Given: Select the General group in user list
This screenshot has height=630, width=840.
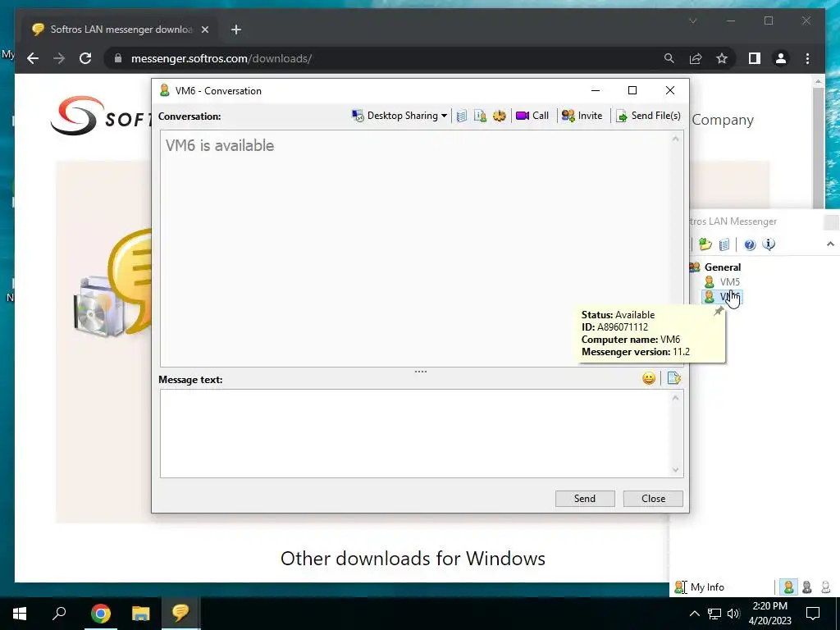Looking at the screenshot, I should tap(722, 267).
